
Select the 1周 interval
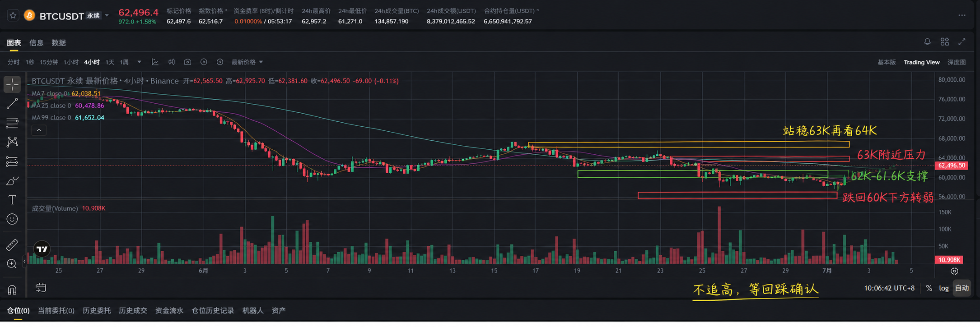pyautogui.click(x=124, y=62)
